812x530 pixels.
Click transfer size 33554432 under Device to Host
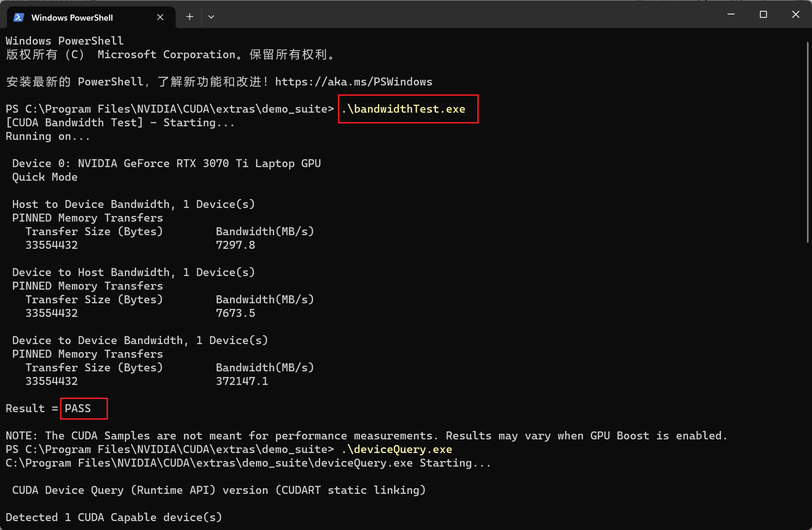click(x=52, y=313)
